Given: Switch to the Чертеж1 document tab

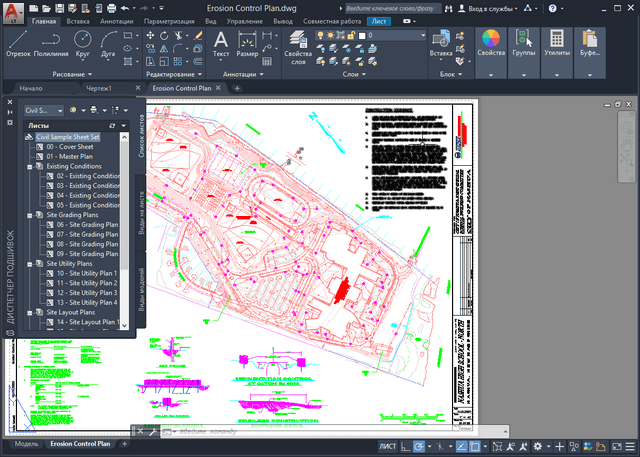Looking at the screenshot, I should coord(99,88).
